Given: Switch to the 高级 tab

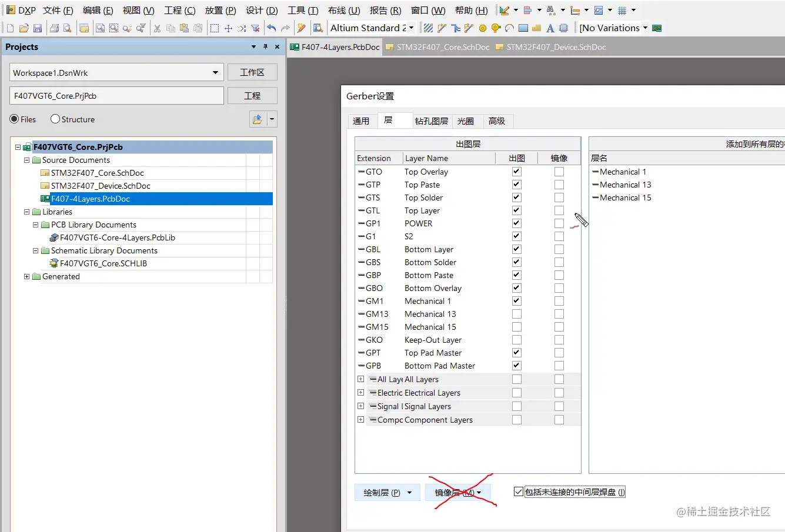Looking at the screenshot, I should pos(497,121).
